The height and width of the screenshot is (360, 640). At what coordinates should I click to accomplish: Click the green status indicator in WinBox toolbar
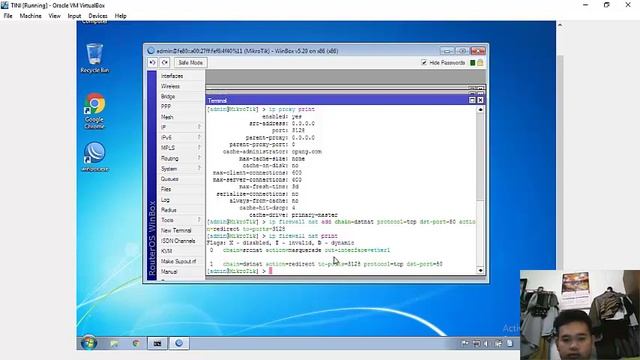pyautogui.click(x=473, y=62)
